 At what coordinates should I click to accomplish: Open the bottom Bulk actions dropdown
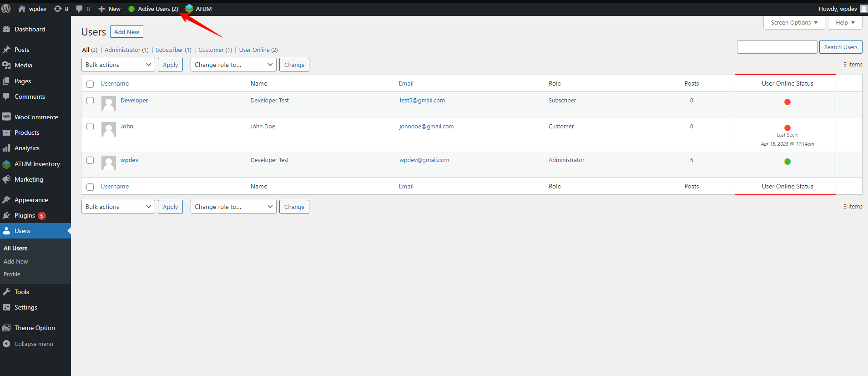tap(118, 207)
